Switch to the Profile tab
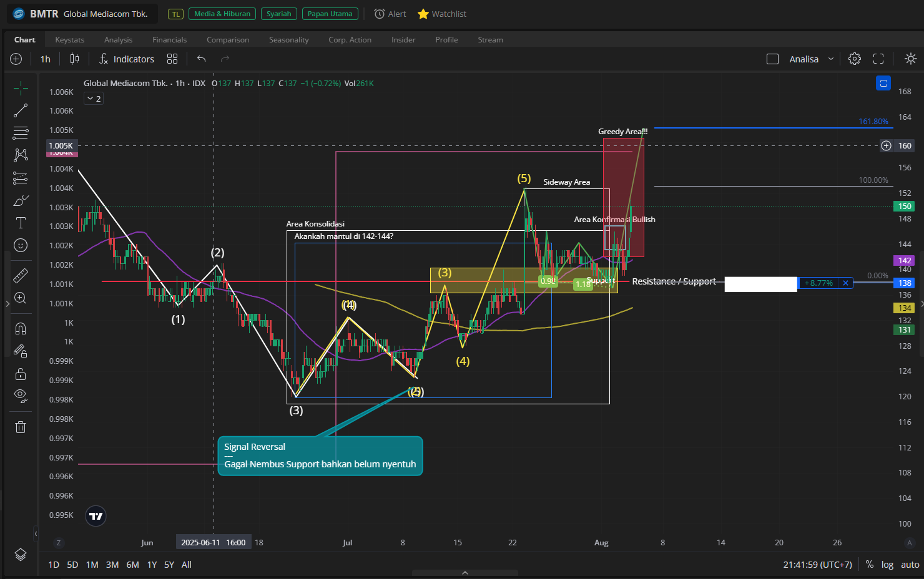 (x=446, y=39)
